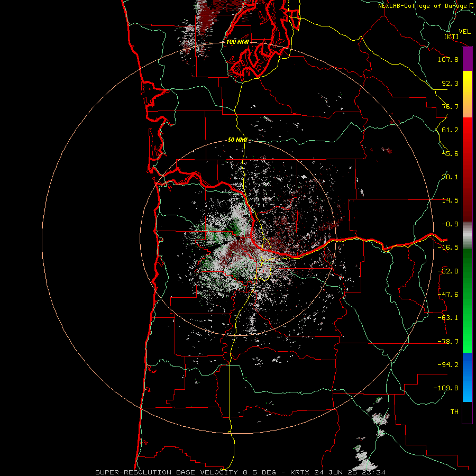Click the TH label on the legend

click(x=454, y=412)
